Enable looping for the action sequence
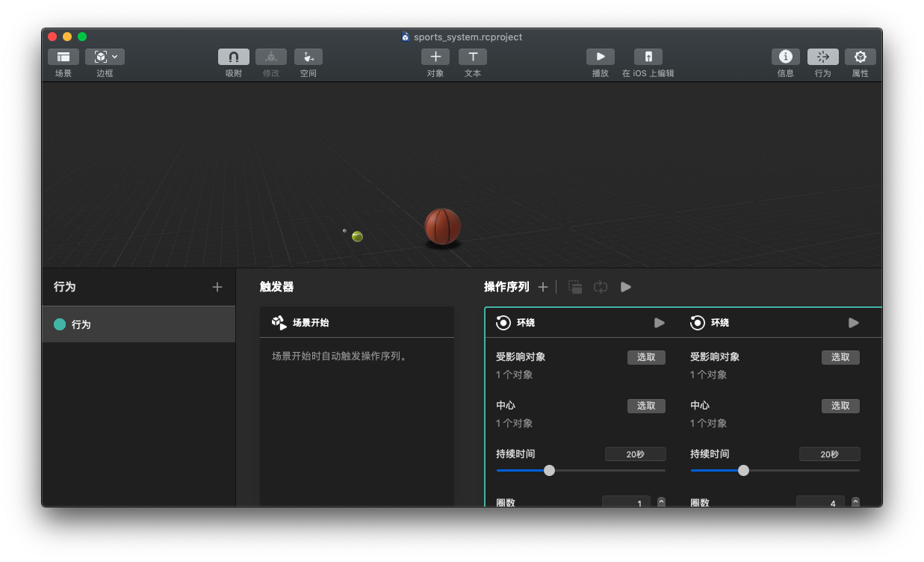Image resolution: width=924 pixels, height=562 pixels. 601,286
